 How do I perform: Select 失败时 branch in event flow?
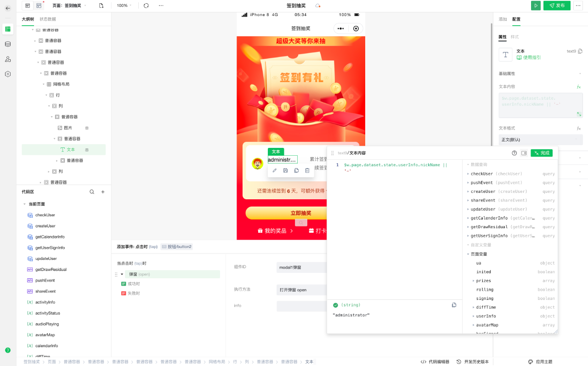pos(130,293)
